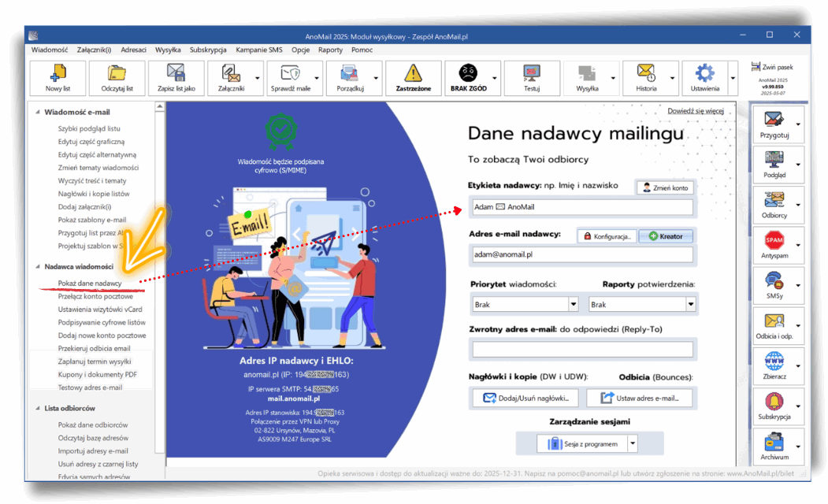Open Ustawienia gear in toolbar
This screenshot has height=504, width=828.
click(x=705, y=78)
